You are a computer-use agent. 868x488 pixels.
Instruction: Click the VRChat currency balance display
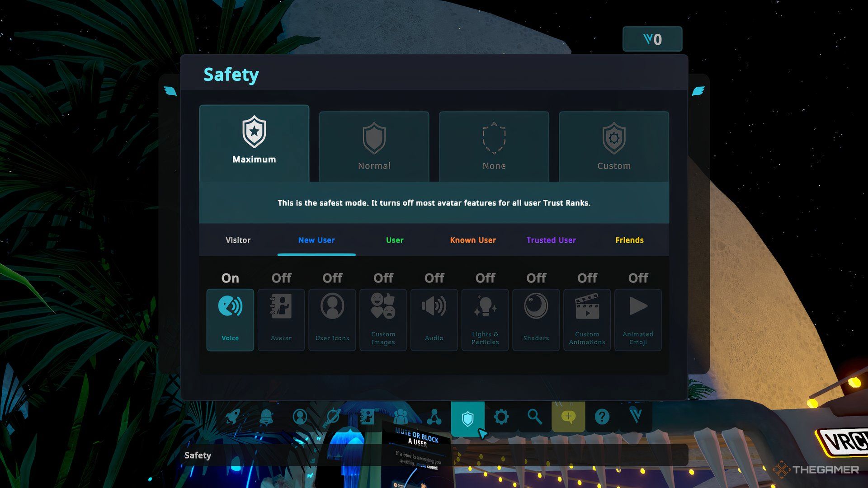[652, 38]
